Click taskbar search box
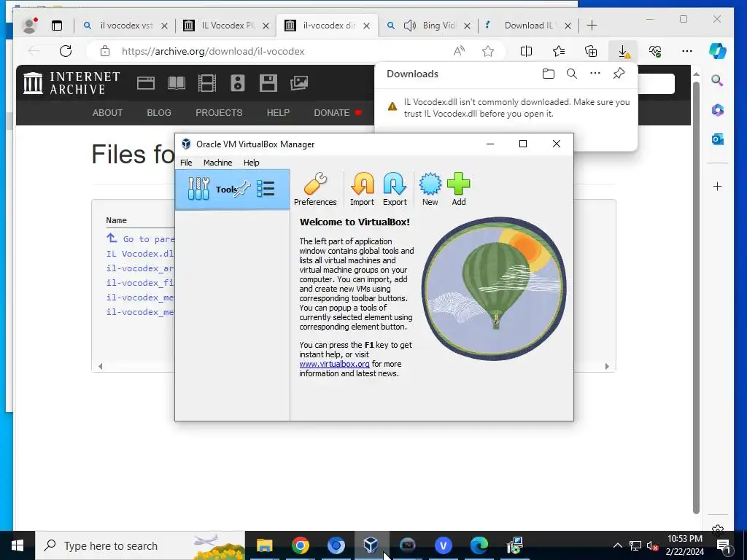Viewport: 747px width, 560px height. click(140, 545)
